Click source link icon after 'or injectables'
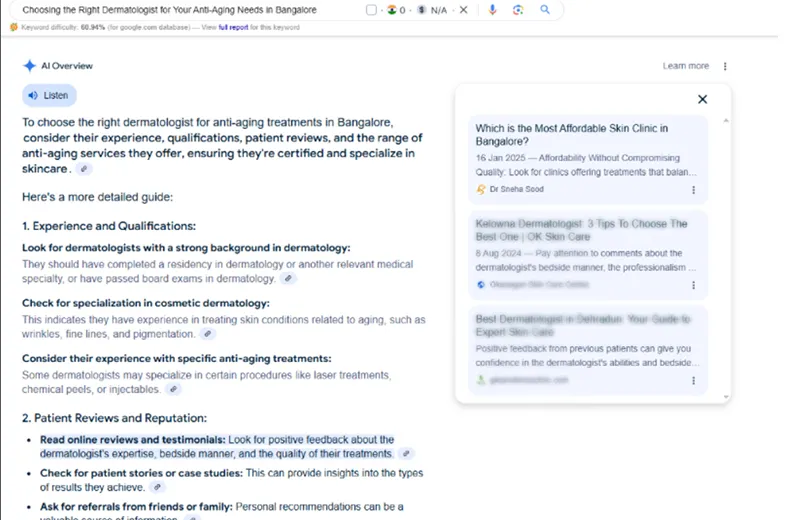This screenshot has width=801, height=520. coord(172,389)
